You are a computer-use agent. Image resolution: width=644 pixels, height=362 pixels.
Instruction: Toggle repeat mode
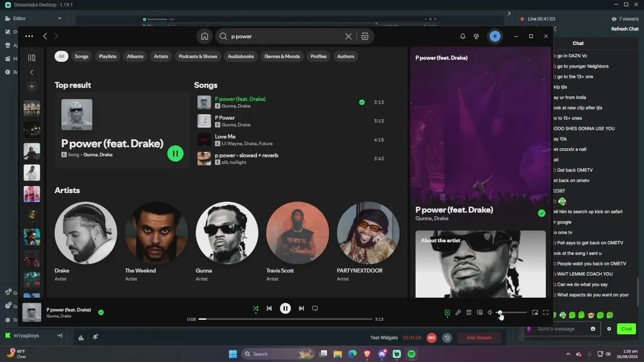[315, 308]
